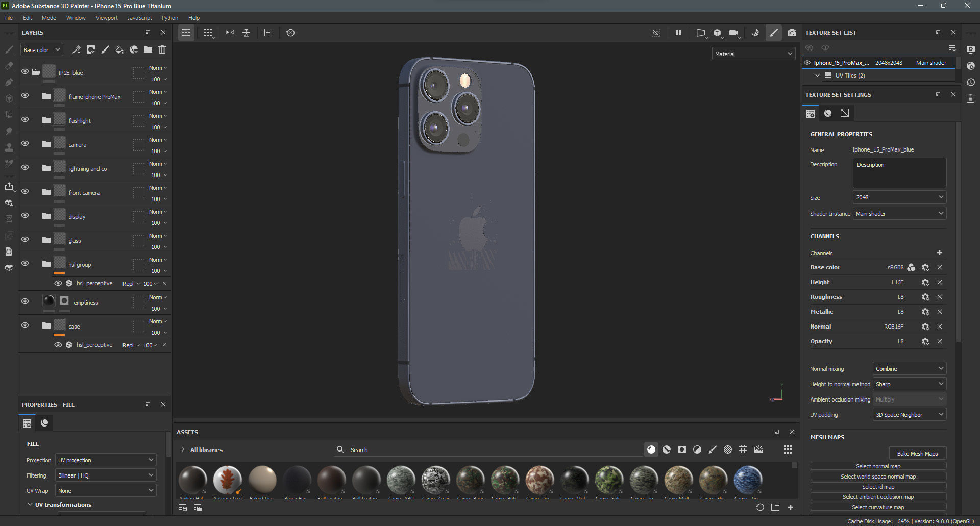Delete the selected layer with trash icon
980x526 pixels.
(x=162, y=49)
